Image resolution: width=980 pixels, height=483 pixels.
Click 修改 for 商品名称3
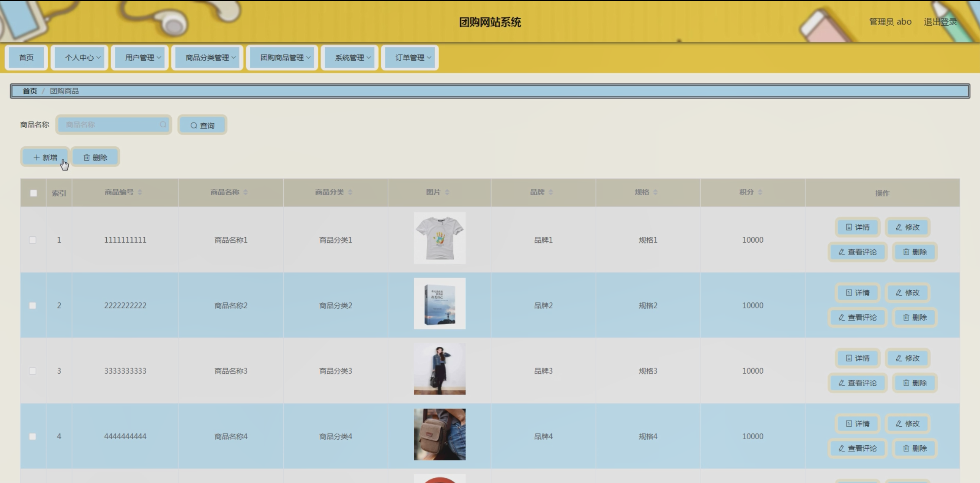(908, 358)
